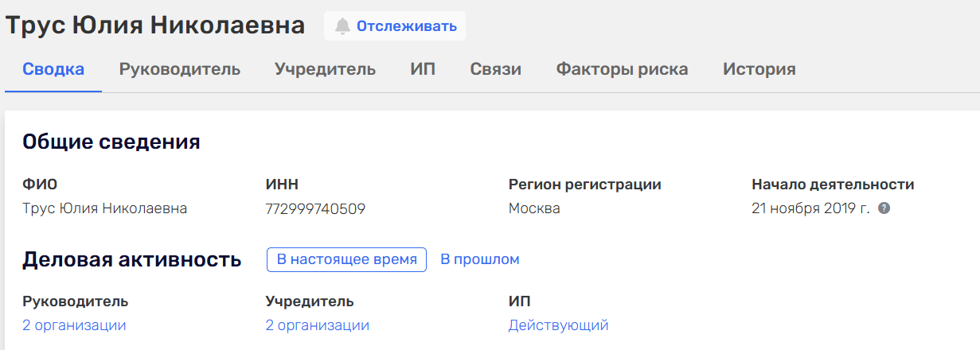Open the Связи tab

coord(495,69)
